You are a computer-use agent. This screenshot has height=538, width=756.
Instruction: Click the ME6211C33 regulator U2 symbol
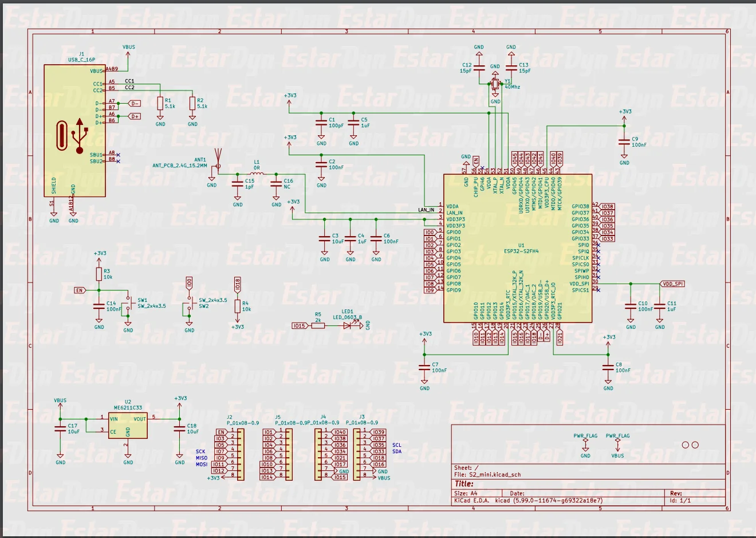click(x=128, y=426)
